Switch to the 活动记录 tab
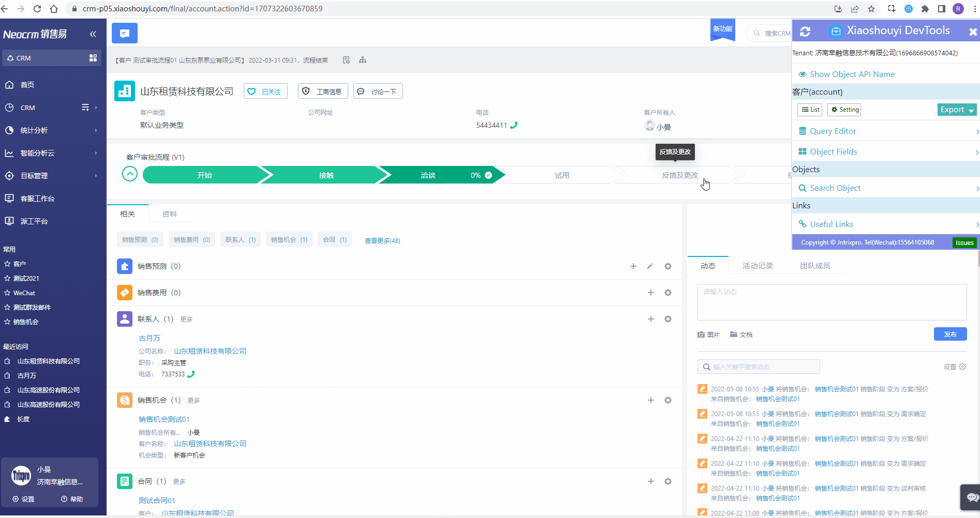Viewport: 980px width, 518px height. point(758,265)
